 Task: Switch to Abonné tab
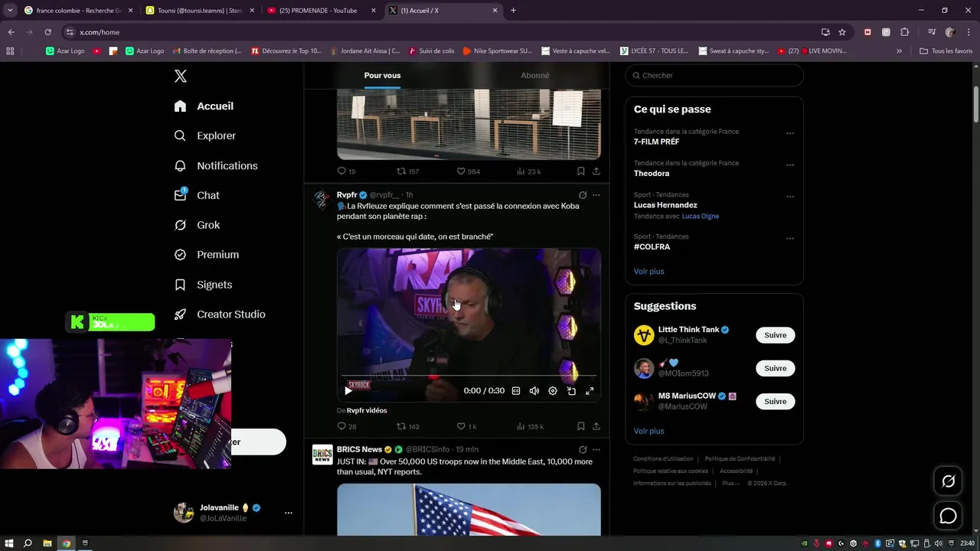tap(534, 75)
